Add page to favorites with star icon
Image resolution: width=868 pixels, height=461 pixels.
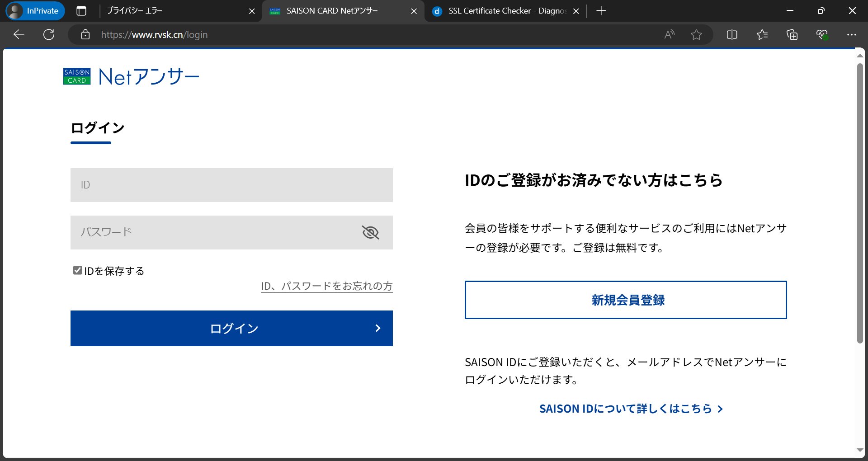(x=696, y=35)
